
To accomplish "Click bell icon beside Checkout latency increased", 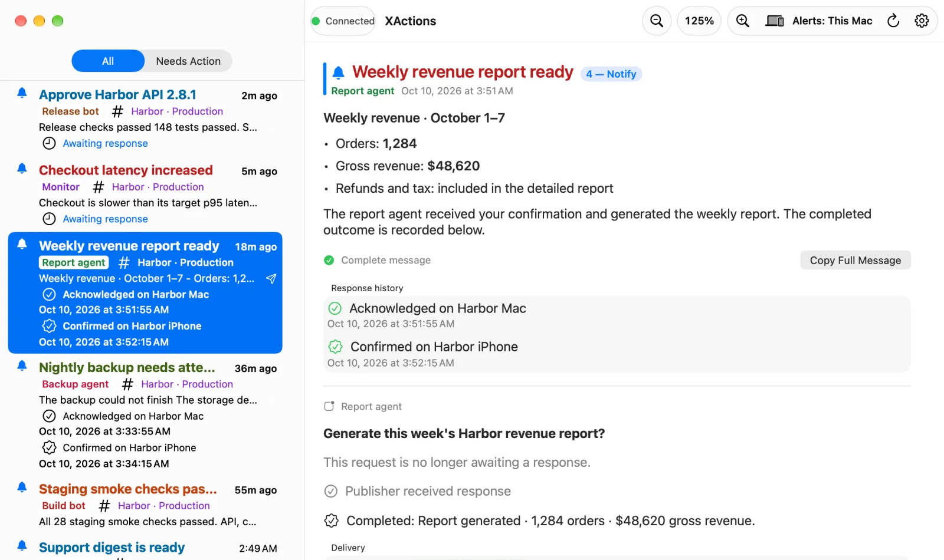I will pyautogui.click(x=22, y=169).
